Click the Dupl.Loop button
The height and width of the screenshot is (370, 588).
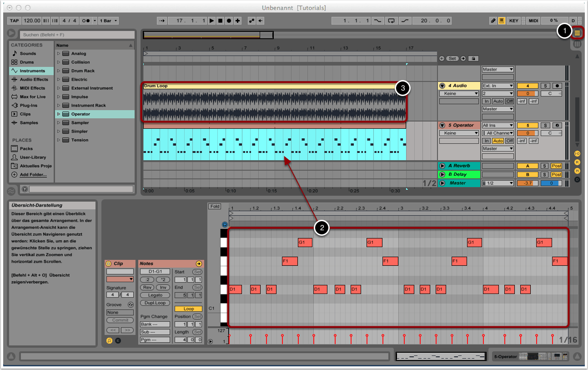point(155,303)
